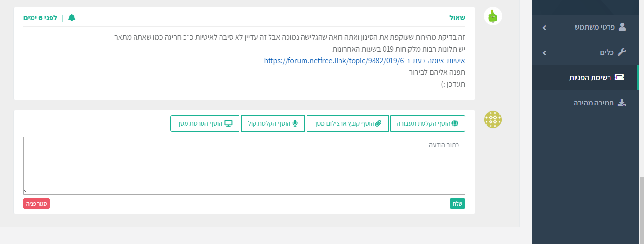Expand the כלים sidebar chevron

click(x=544, y=52)
